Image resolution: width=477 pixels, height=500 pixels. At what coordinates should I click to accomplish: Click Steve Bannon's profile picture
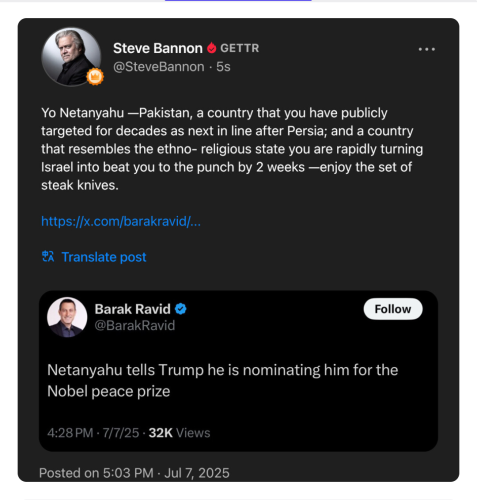point(71,57)
